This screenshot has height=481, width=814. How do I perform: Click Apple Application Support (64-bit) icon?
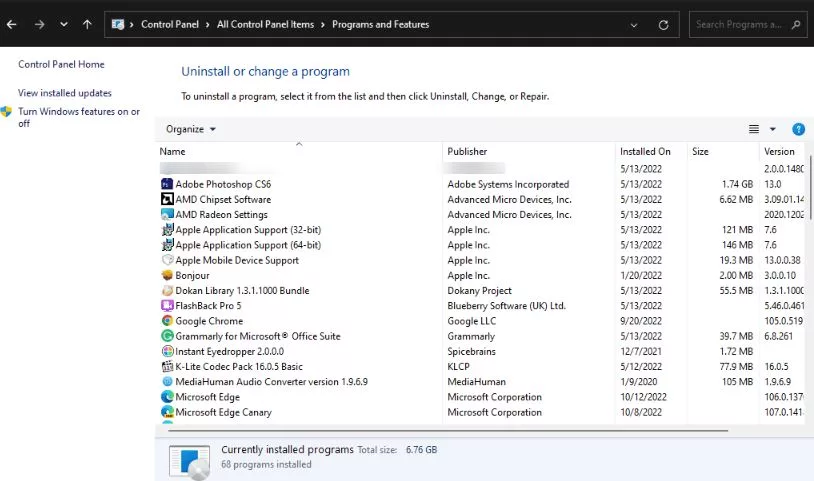point(167,245)
